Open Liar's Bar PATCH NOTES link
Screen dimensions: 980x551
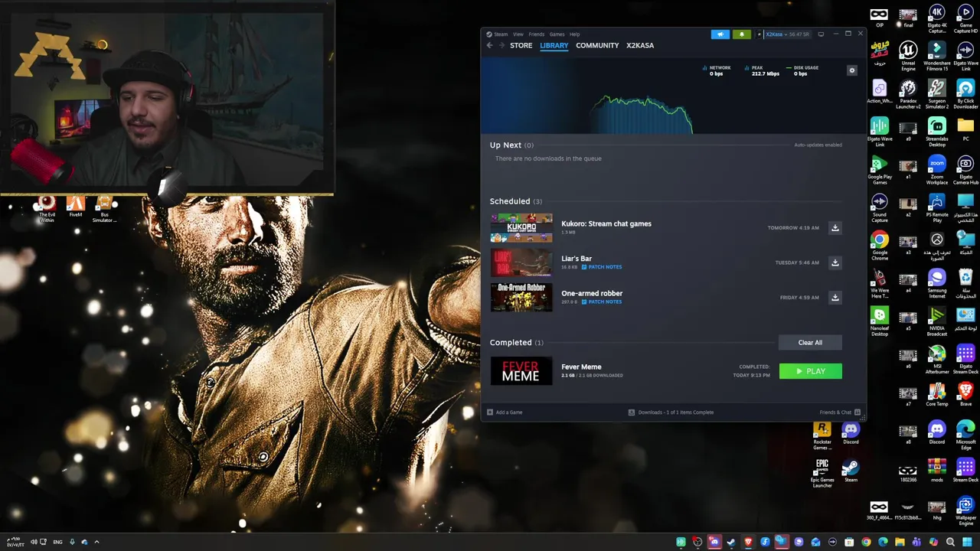(x=602, y=267)
